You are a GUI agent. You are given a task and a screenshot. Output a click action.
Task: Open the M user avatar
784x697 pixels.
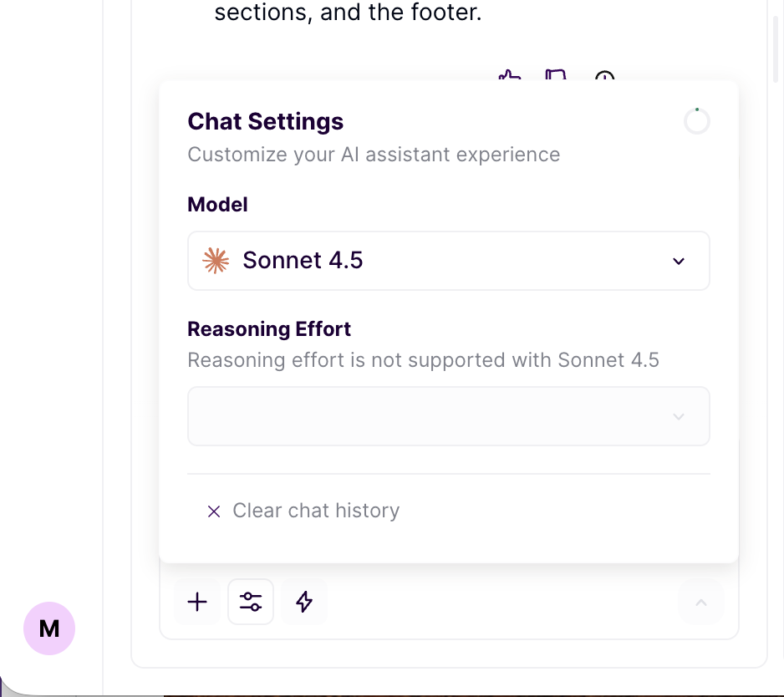tap(49, 628)
